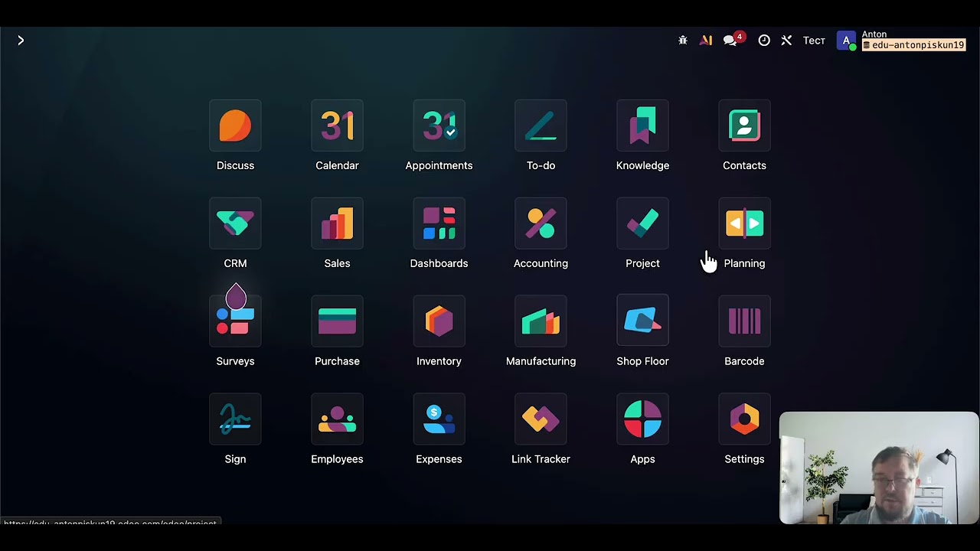This screenshot has width=980, height=551.
Task: Open the Apps store icon
Action: pyautogui.click(x=642, y=419)
